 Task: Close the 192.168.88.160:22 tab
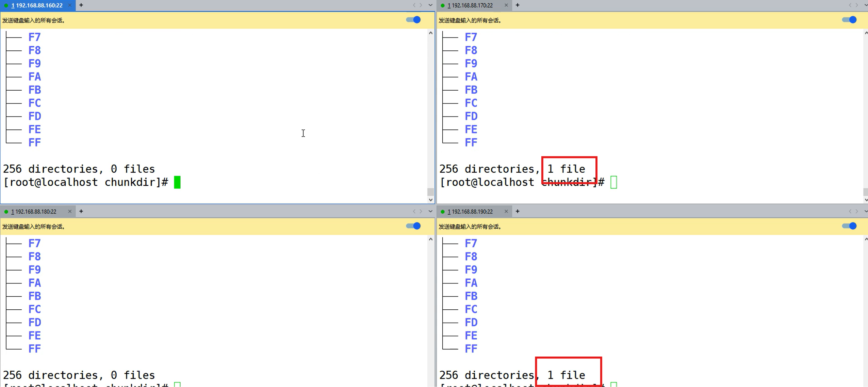pyautogui.click(x=70, y=5)
